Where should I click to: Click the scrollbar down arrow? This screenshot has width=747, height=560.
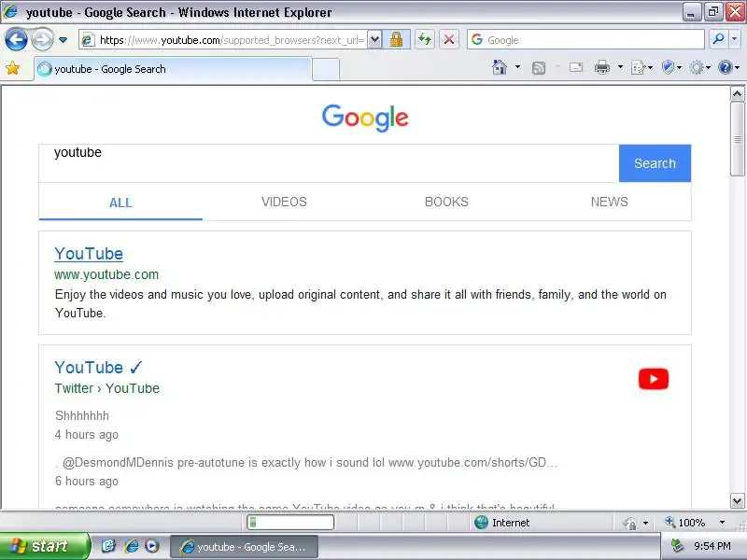coord(737,500)
